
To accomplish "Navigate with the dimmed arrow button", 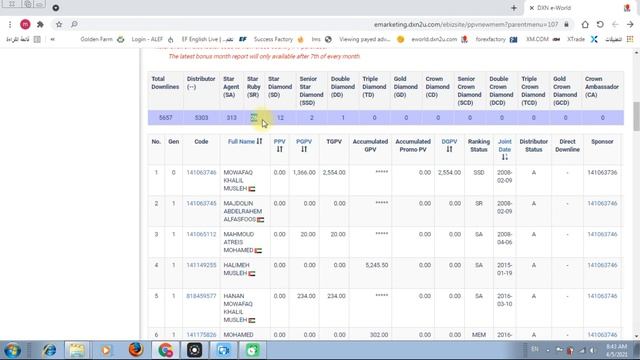I will click(615, 24).
